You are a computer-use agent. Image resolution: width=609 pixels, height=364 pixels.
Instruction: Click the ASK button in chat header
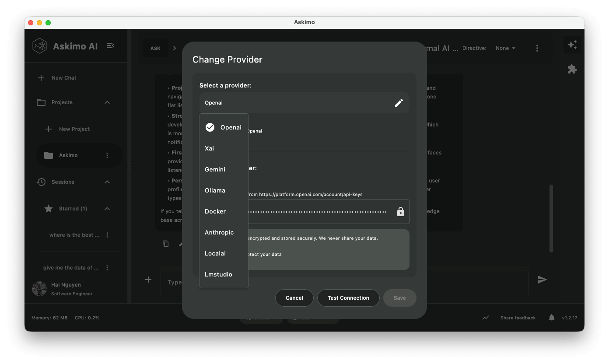tap(156, 48)
